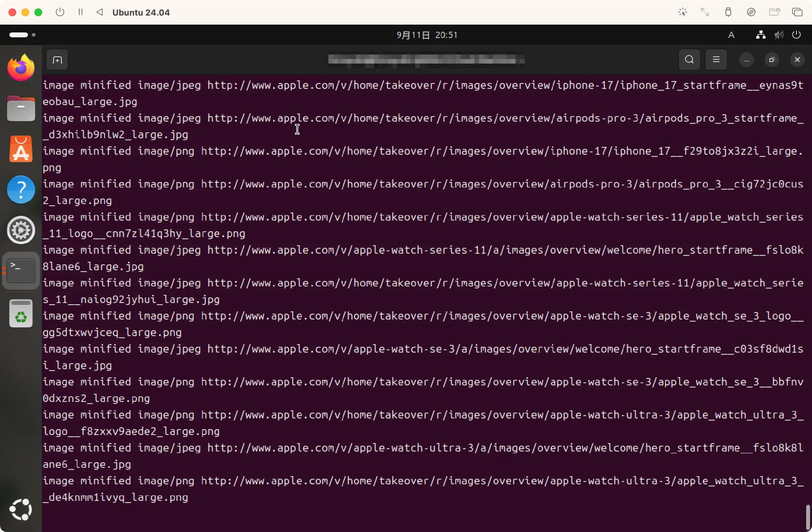Launch Firefox from the dock
This screenshot has height=532, width=812.
pos(21,68)
